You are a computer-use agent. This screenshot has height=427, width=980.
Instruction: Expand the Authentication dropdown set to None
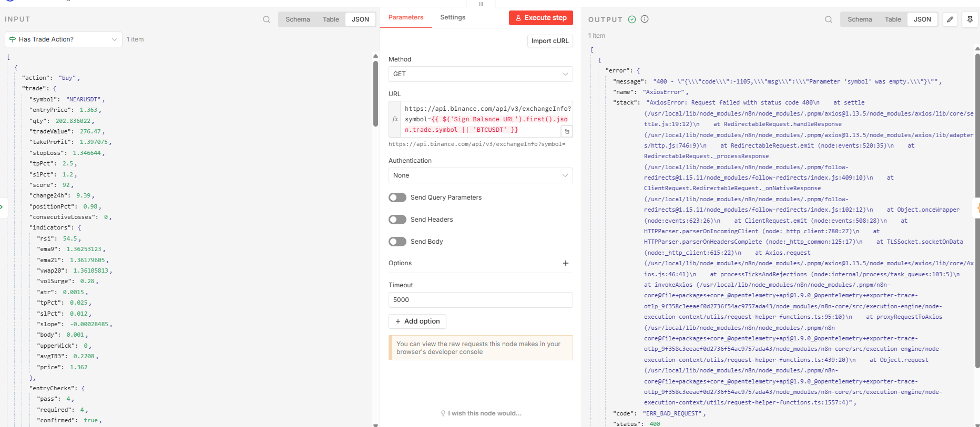pyautogui.click(x=480, y=175)
